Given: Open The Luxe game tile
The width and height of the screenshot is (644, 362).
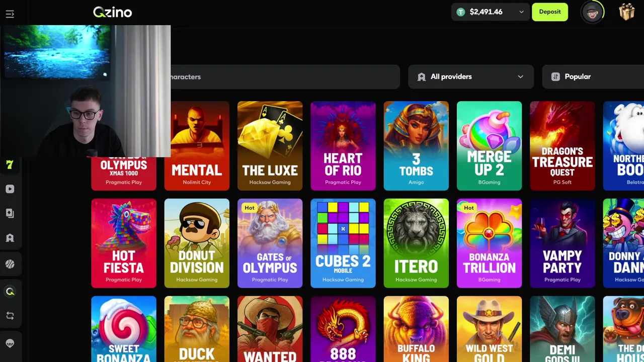Looking at the screenshot, I should (270, 146).
